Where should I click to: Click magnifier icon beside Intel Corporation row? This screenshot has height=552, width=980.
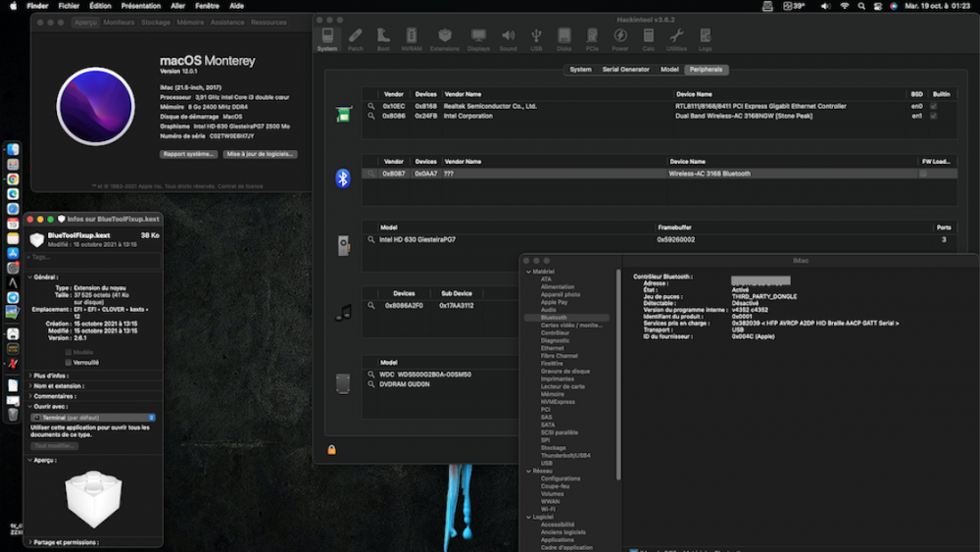pyautogui.click(x=371, y=116)
